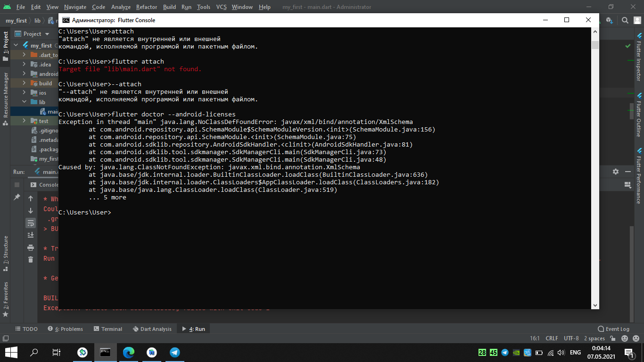Click the UTF-8 encoding selector

(x=571, y=338)
